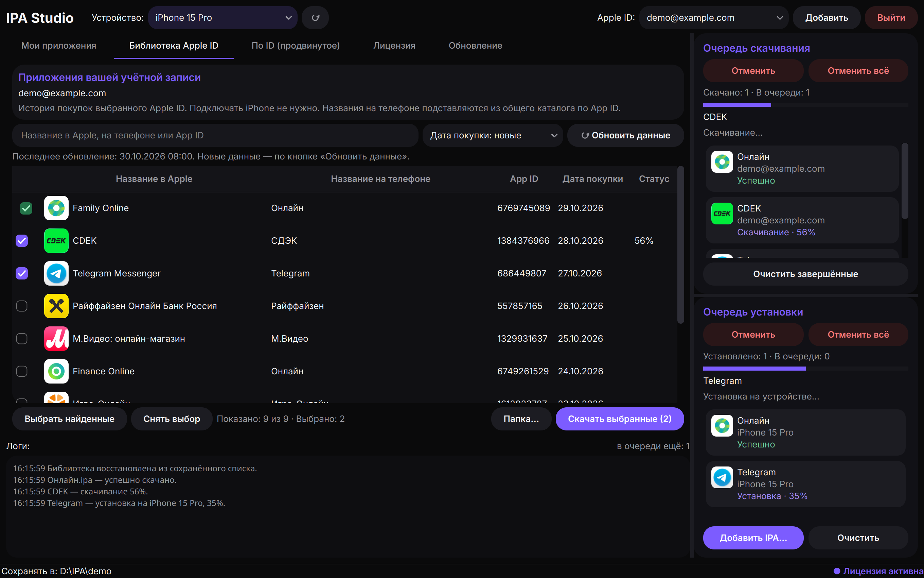Check the Райффайзен Онлайн Банк checkbox
This screenshot has height=578, width=924.
22,306
